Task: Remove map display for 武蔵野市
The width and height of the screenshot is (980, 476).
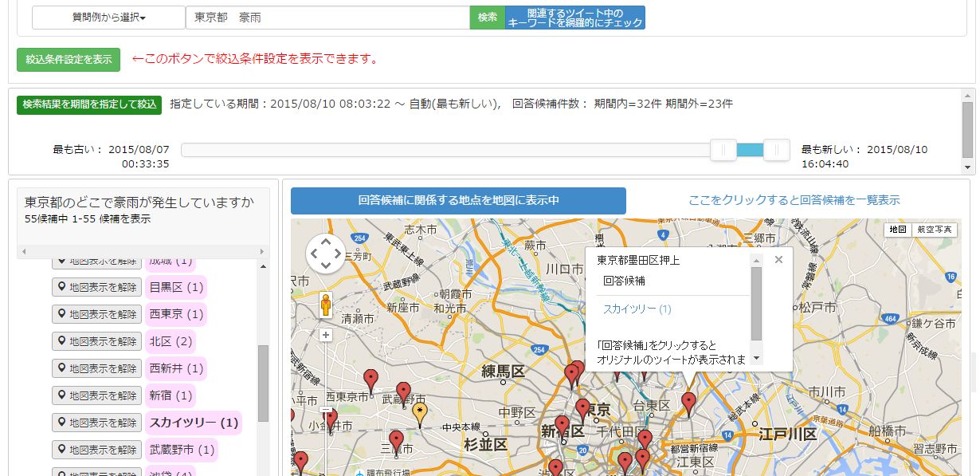Action: point(97,450)
